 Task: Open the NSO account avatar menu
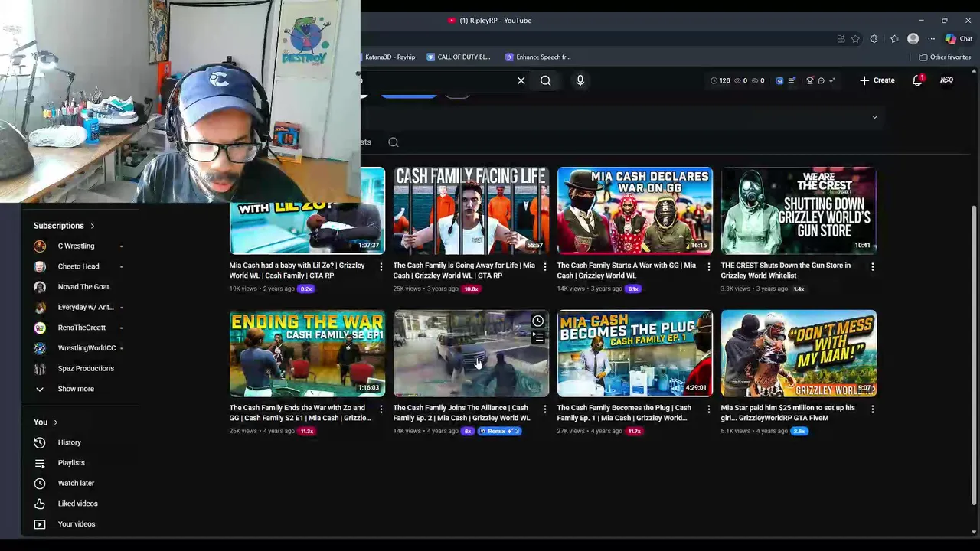pyautogui.click(x=946, y=80)
